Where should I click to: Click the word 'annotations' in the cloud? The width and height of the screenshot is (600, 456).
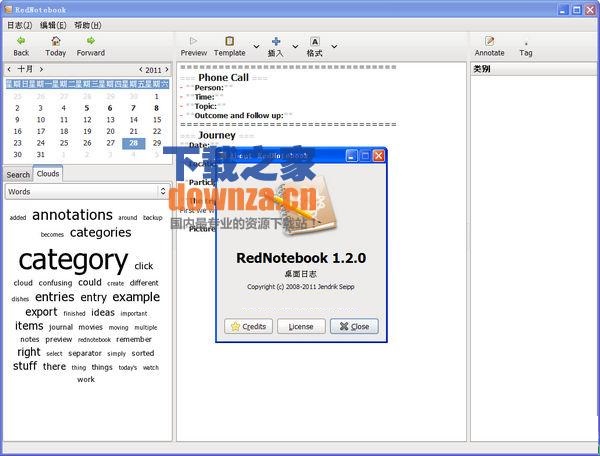tap(72, 215)
